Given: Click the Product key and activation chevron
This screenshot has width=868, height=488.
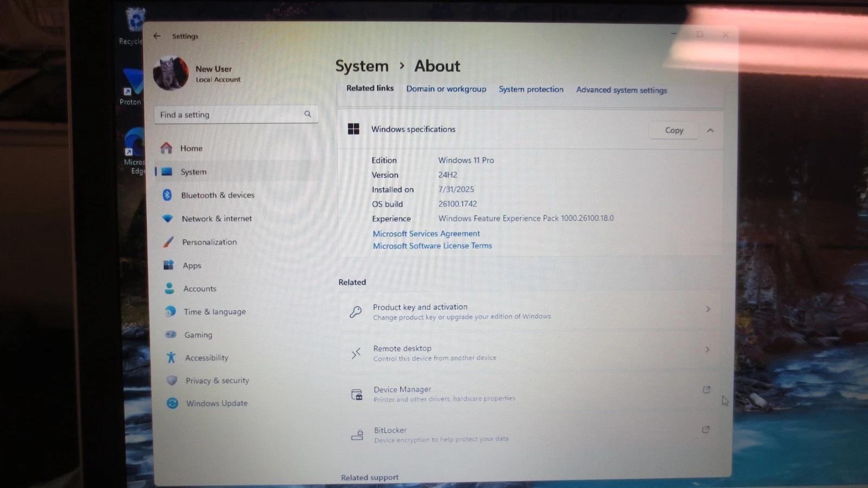Looking at the screenshot, I should pyautogui.click(x=708, y=309).
